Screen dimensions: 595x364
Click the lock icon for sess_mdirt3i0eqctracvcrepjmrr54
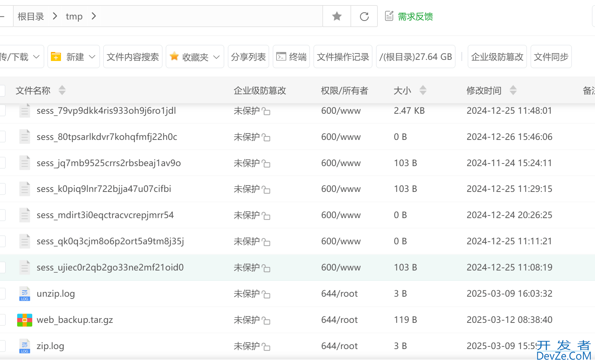266,215
